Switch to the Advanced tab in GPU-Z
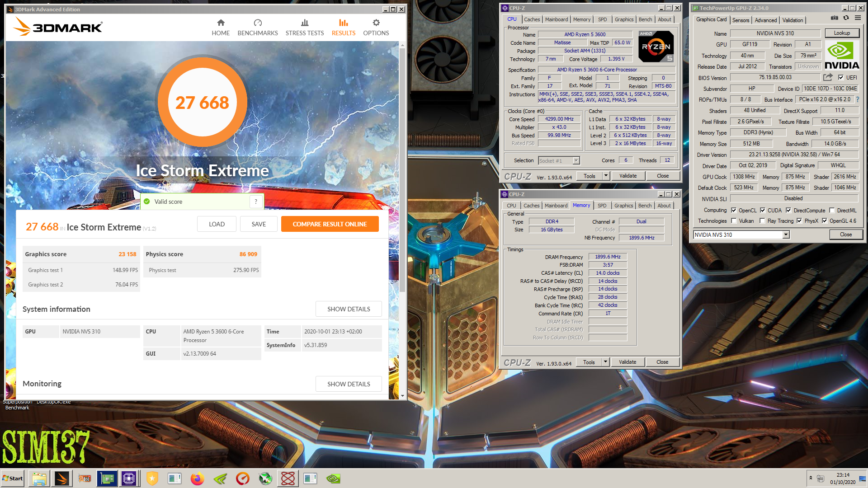 pos(766,20)
